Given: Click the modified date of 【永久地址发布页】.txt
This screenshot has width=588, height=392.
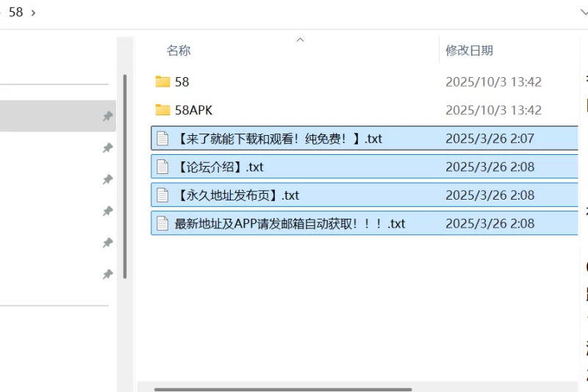Looking at the screenshot, I should (490, 195).
